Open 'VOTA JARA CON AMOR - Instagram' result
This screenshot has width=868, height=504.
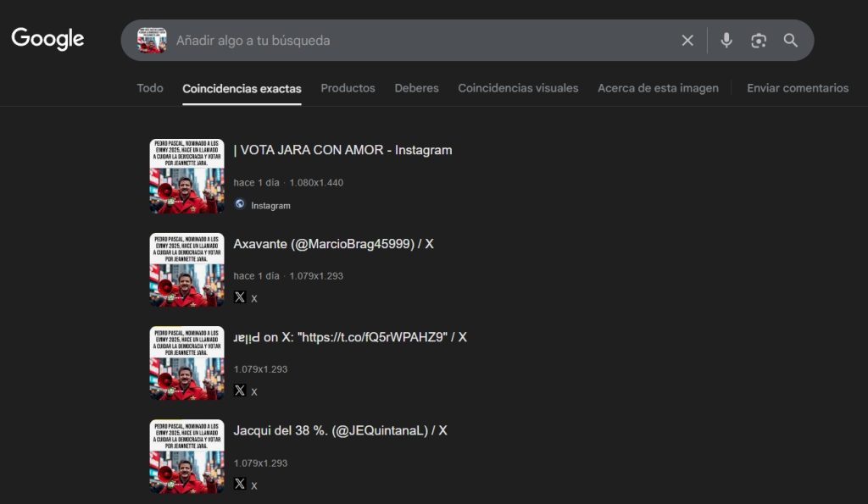pyautogui.click(x=342, y=150)
